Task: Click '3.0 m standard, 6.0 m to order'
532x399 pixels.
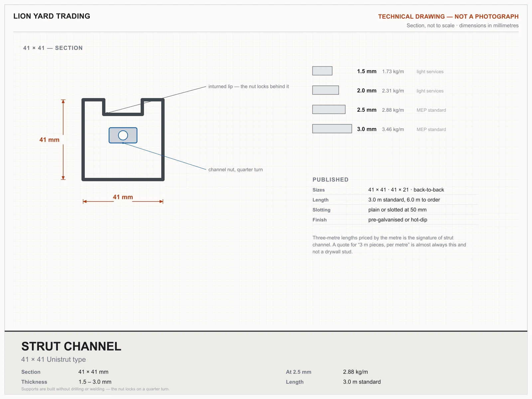Action: click(404, 200)
